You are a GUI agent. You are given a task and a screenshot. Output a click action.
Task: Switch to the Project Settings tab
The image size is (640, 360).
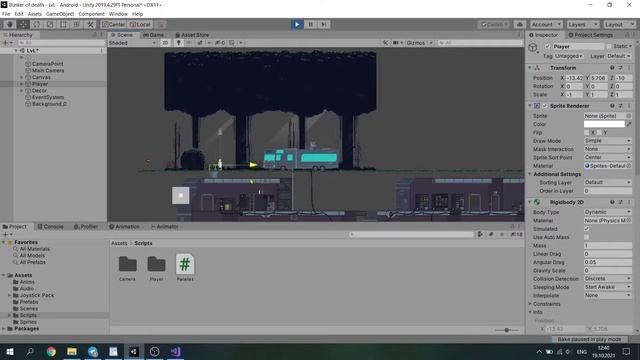click(x=591, y=35)
